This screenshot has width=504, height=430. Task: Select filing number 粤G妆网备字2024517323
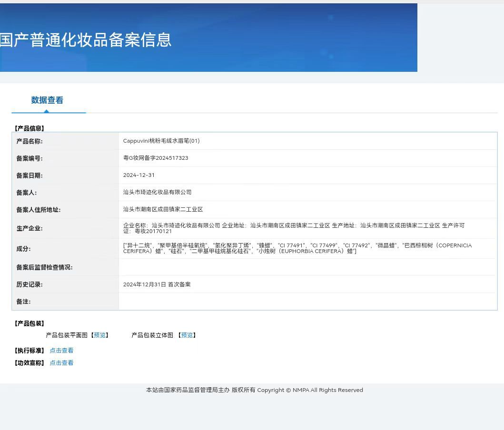[156, 158]
